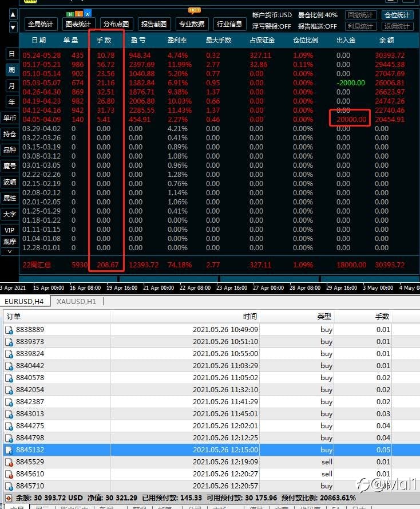Switch to EURUSD,H4 chart tab
Screen dimensions: 420x509
(25, 302)
